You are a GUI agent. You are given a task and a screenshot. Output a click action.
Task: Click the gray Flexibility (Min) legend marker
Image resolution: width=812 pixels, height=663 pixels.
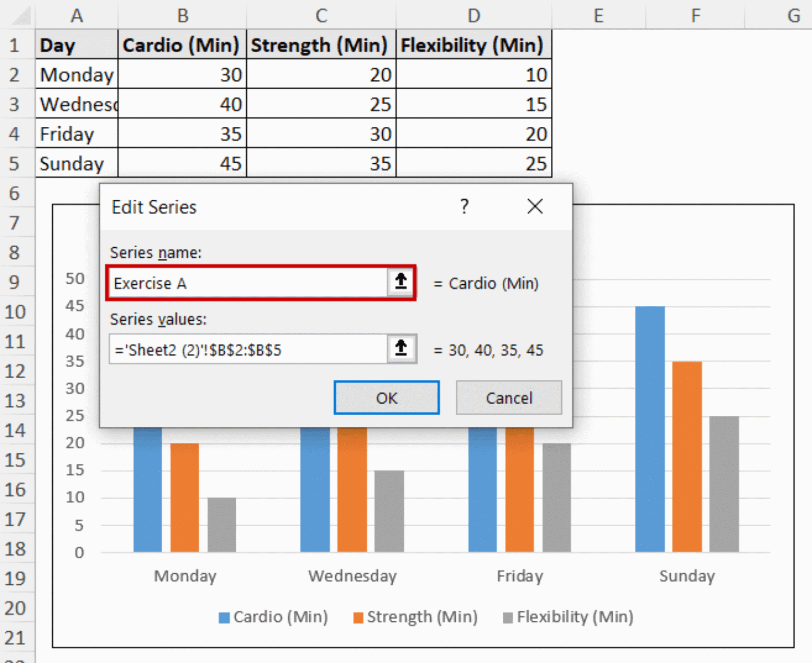(x=506, y=617)
